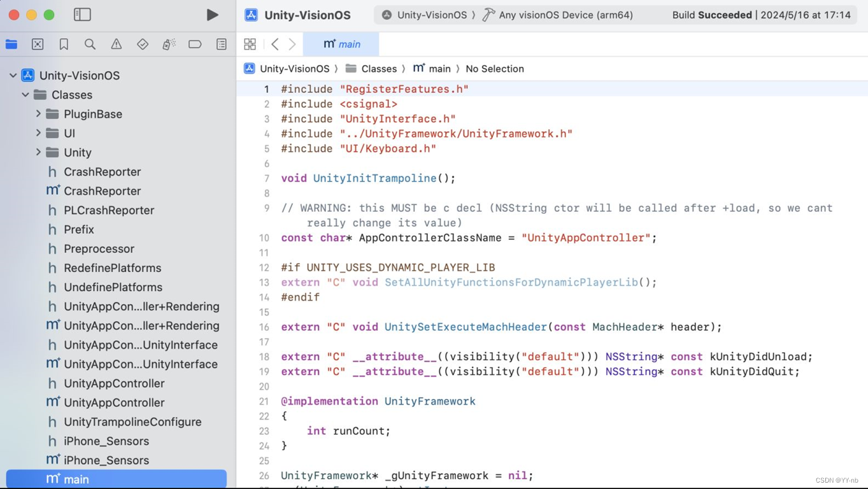
Task: Click UnitySetExecuteMachHeader function name
Action: click(x=466, y=327)
